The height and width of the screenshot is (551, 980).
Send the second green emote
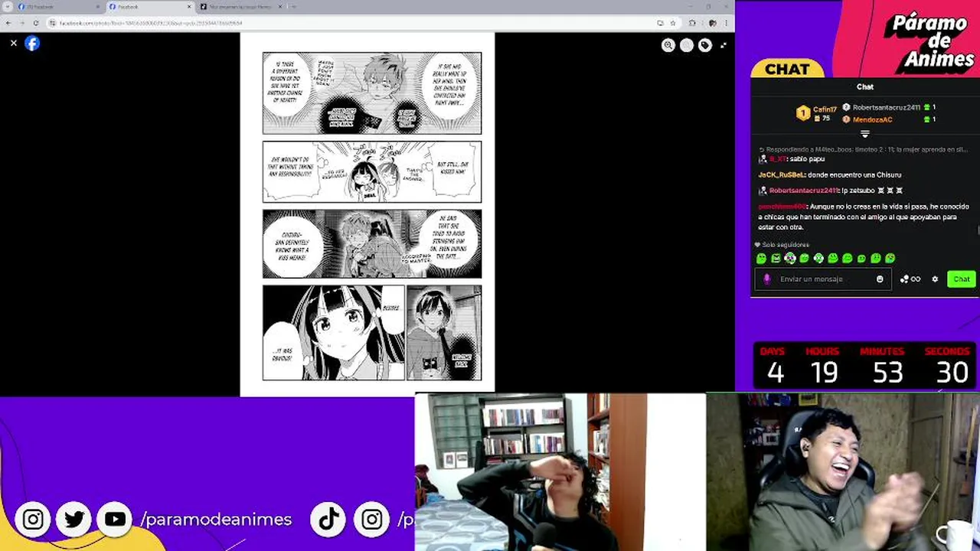(776, 259)
